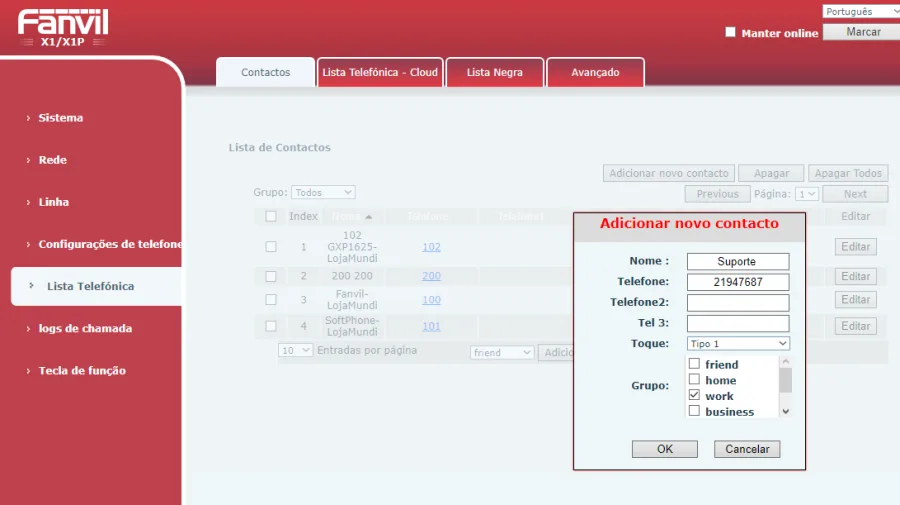The height and width of the screenshot is (505, 900).
Task: Click Grupo list scroll-down arrow
Action: [786, 411]
